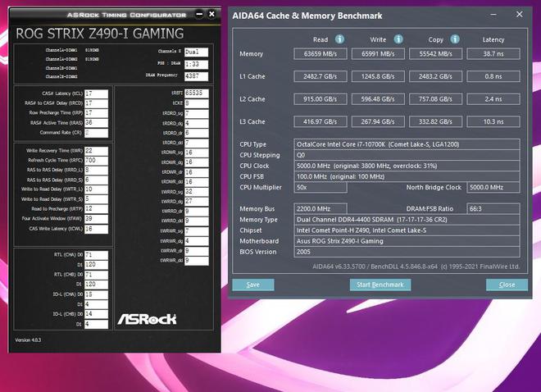Click the Row Precharge Time (tRP) field
The height and width of the screenshot is (392, 541).
pos(96,113)
